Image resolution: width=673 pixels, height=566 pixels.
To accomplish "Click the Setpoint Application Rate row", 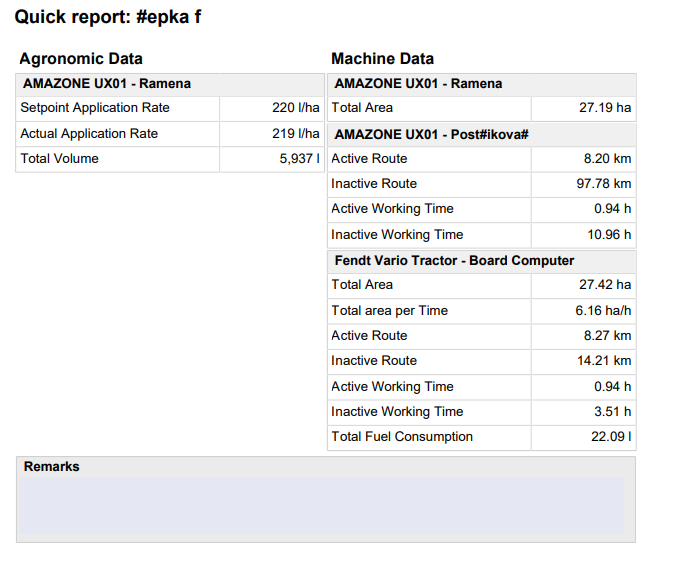I will coord(170,108).
